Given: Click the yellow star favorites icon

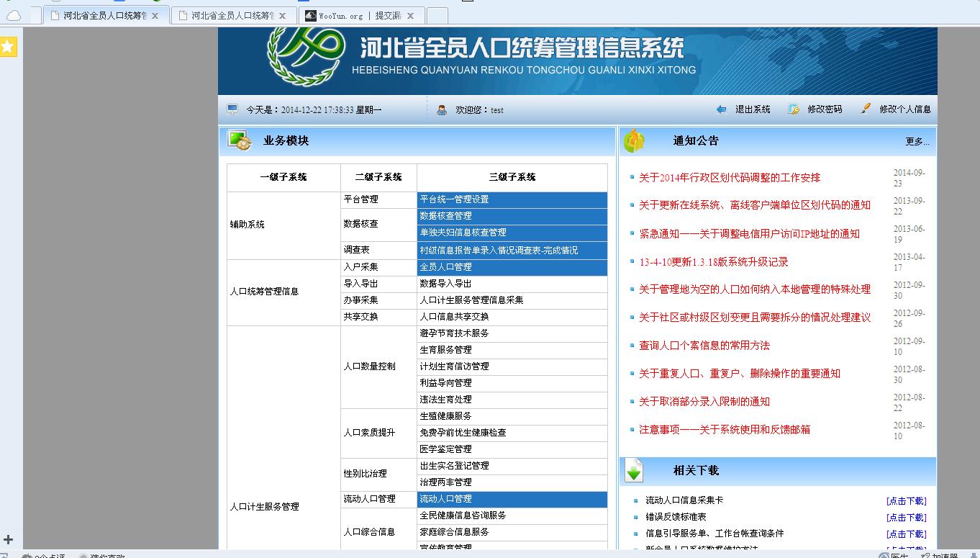Looking at the screenshot, I should tap(8, 48).
